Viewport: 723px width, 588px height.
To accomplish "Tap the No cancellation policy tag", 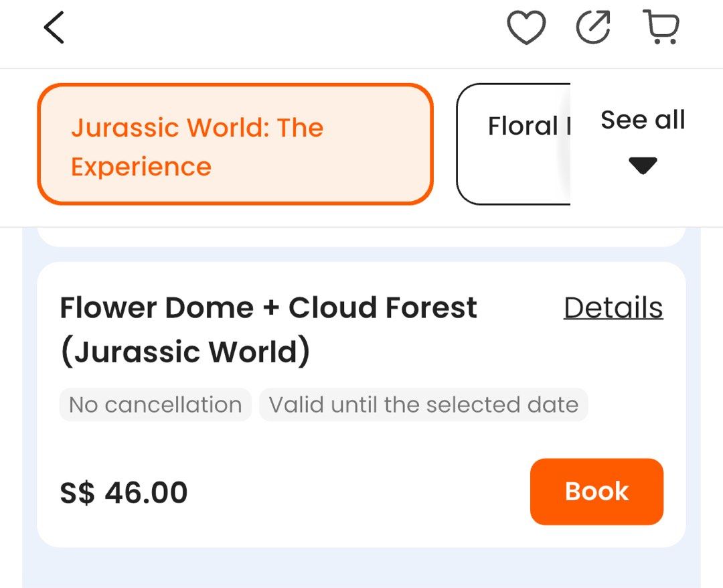I will coord(155,404).
